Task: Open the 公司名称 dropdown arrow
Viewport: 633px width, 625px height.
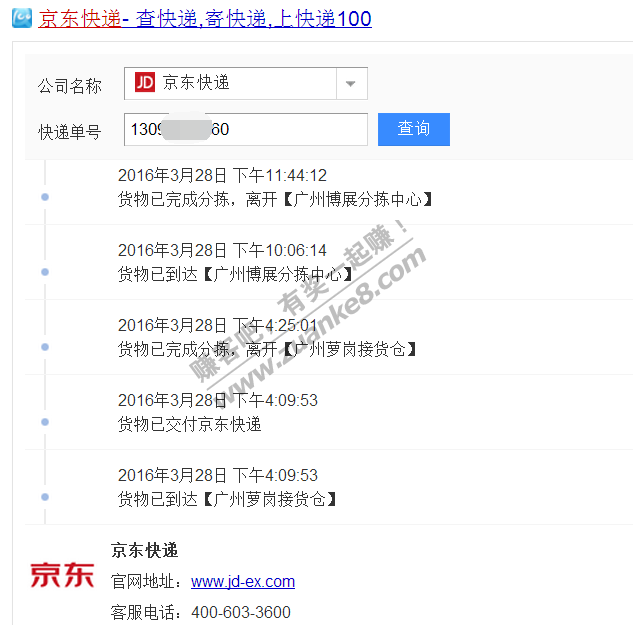Action: click(351, 84)
